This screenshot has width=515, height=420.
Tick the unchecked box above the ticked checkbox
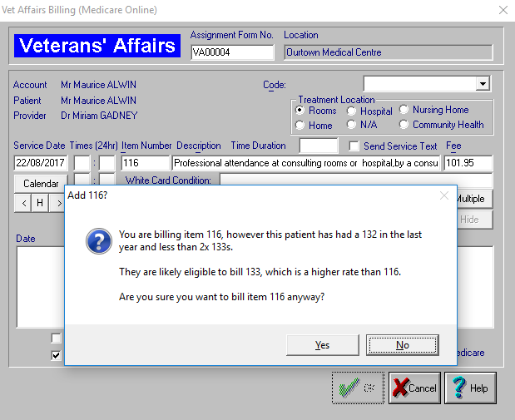tap(57, 338)
